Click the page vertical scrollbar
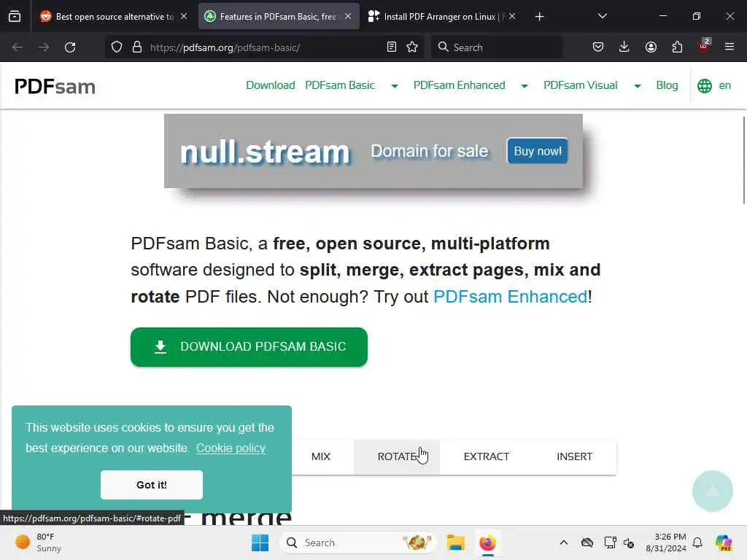Screen dimensions: 747x560 743,160
